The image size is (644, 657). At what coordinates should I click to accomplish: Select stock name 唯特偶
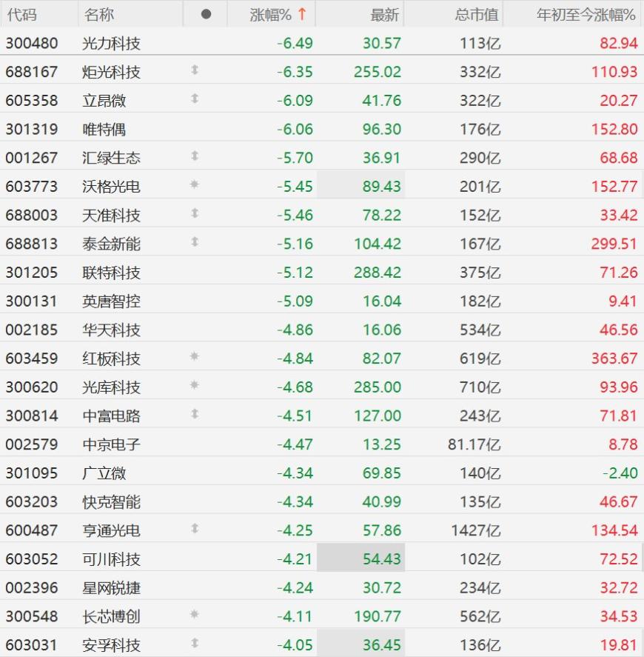[104, 129]
